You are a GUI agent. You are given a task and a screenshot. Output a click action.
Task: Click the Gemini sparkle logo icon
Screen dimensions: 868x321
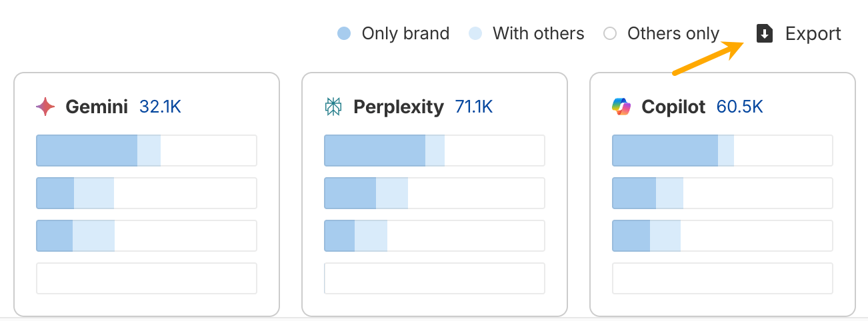coord(45,107)
